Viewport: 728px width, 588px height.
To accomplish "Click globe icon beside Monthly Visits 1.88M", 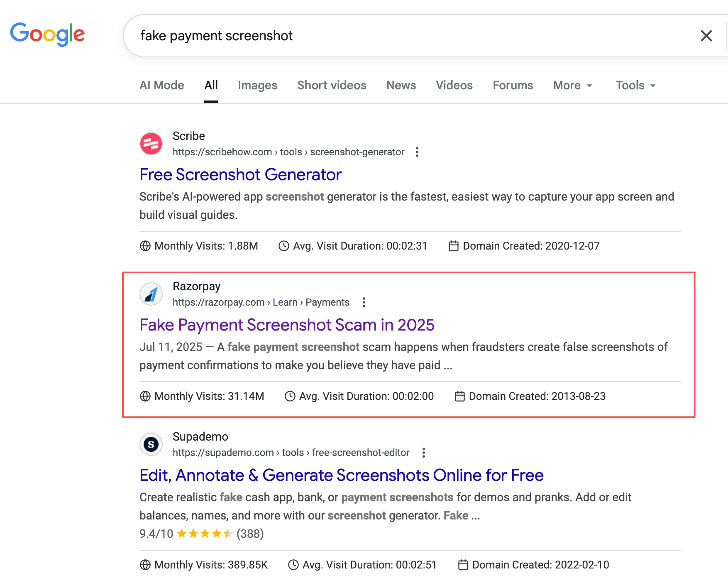I will (x=145, y=246).
